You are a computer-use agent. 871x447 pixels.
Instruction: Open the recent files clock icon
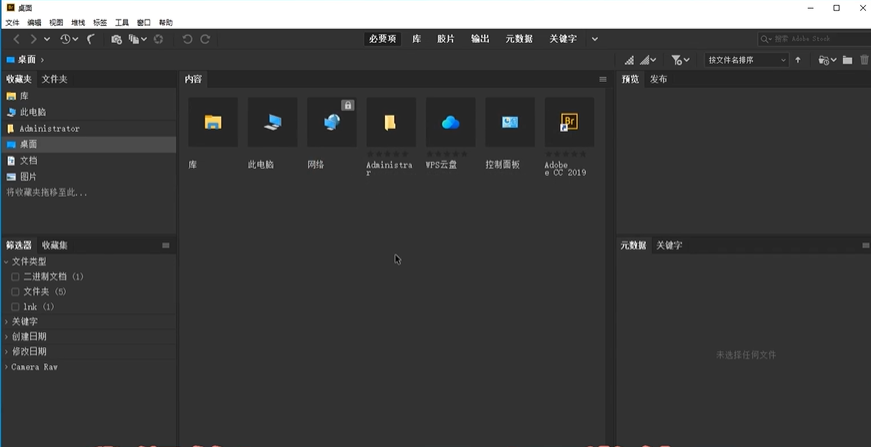67,39
